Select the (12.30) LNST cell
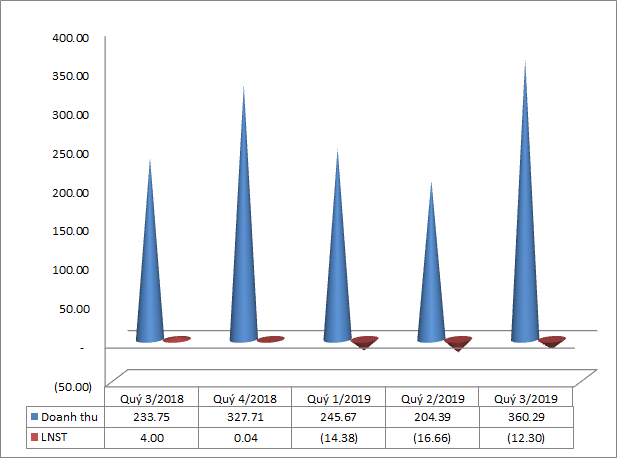The height and width of the screenshot is (458, 617). pyautogui.click(x=526, y=438)
